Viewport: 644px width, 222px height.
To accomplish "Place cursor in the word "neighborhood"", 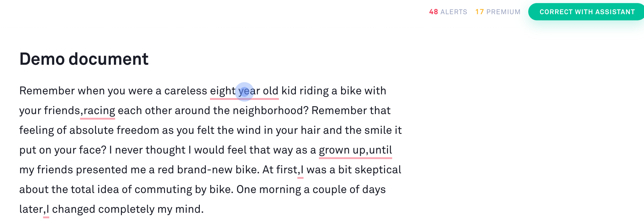I will click(270, 111).
